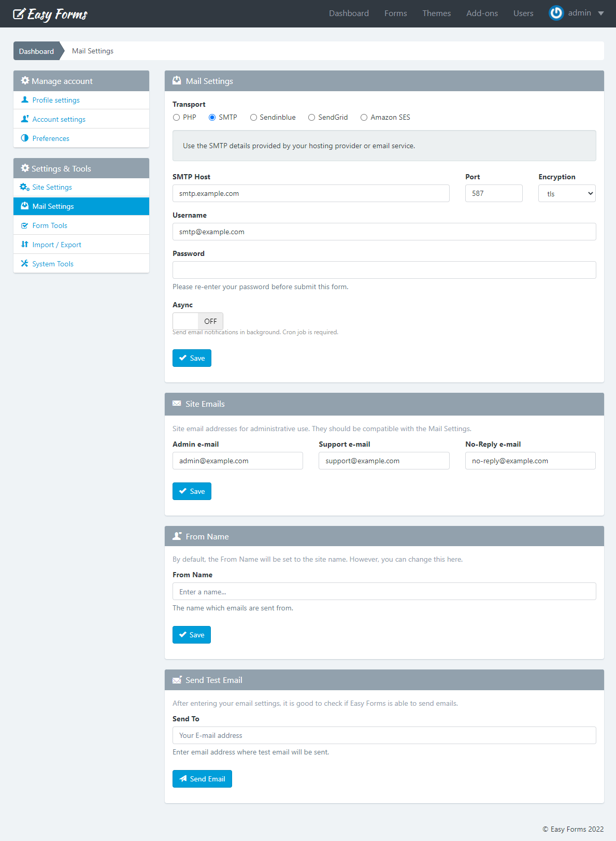Click the "Mail Settings" breadcrumb text
The image size is (616, 841).
[93, 51]
